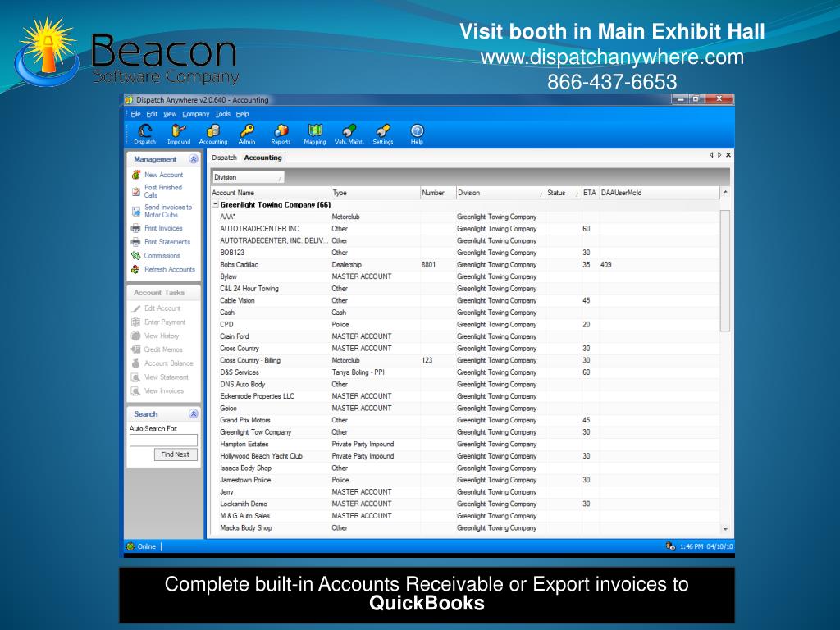This screenshot has width=840, height=630.
Task: Click the Refresh Accounts icon
Action: click(136, 269)
